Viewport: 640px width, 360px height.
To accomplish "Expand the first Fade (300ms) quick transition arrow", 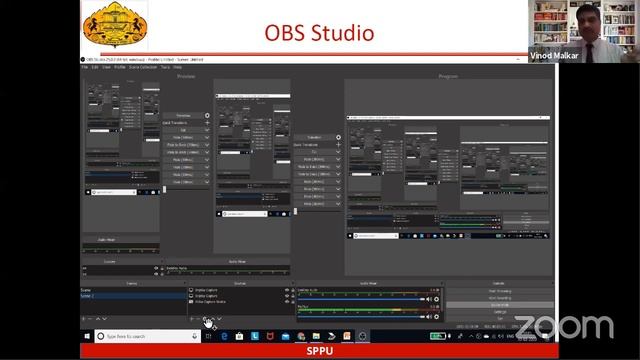I will pyautogui.click(x=338, y=159).
